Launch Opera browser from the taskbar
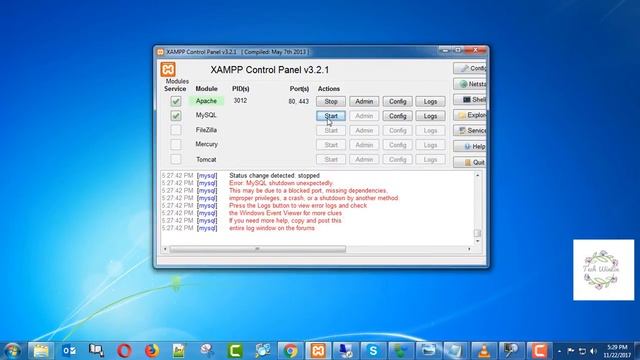640x360 pixels. 124,351
